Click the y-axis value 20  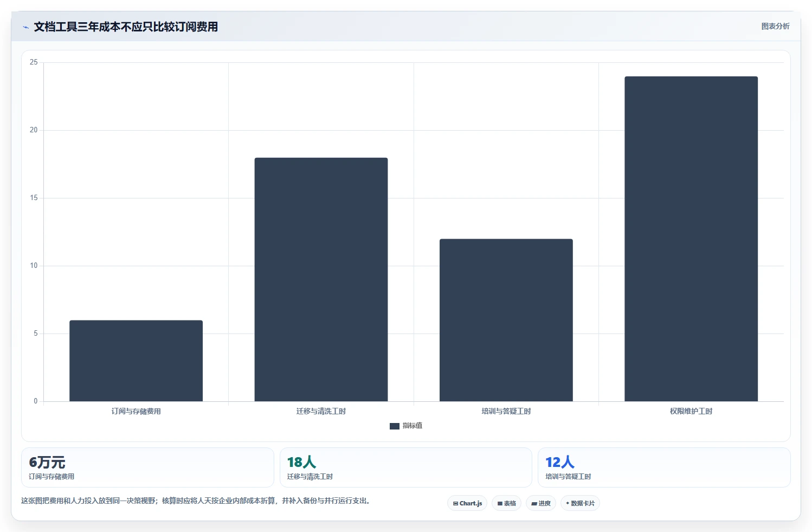(34, 130)
